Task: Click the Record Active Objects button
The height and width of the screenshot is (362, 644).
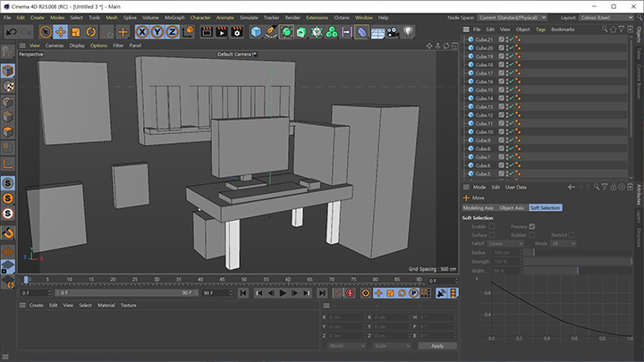Action: [x=337, y=293]
